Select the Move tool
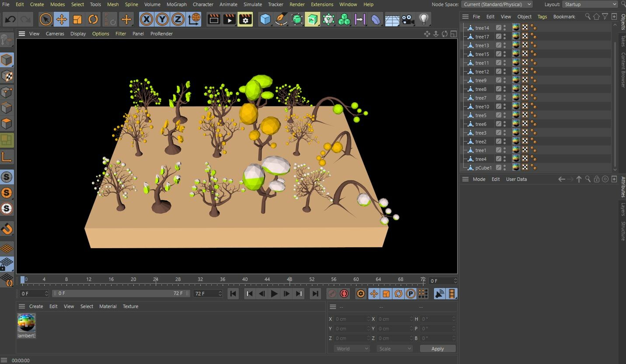 pyautogui.click(x=61, y=19)
